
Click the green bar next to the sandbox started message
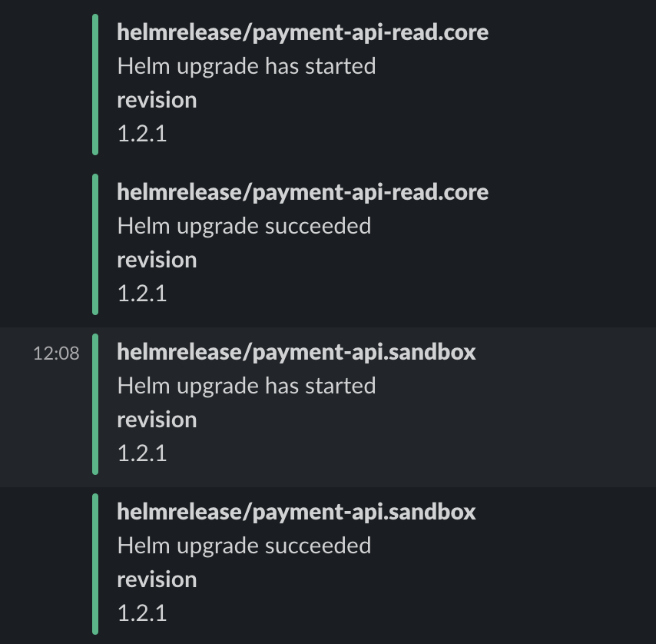94,401
